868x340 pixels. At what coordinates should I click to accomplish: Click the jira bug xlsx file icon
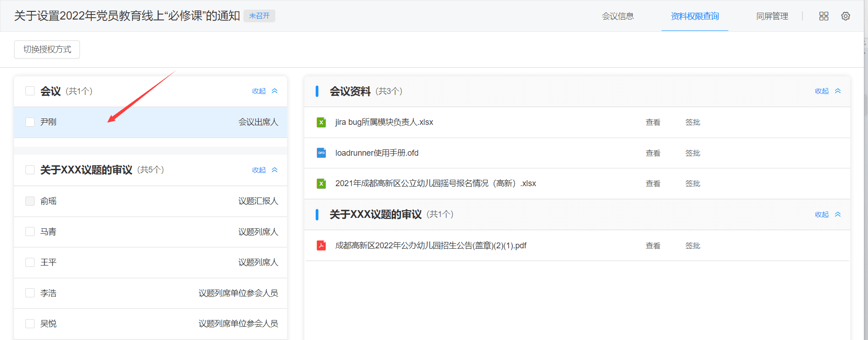click(321, 122)
